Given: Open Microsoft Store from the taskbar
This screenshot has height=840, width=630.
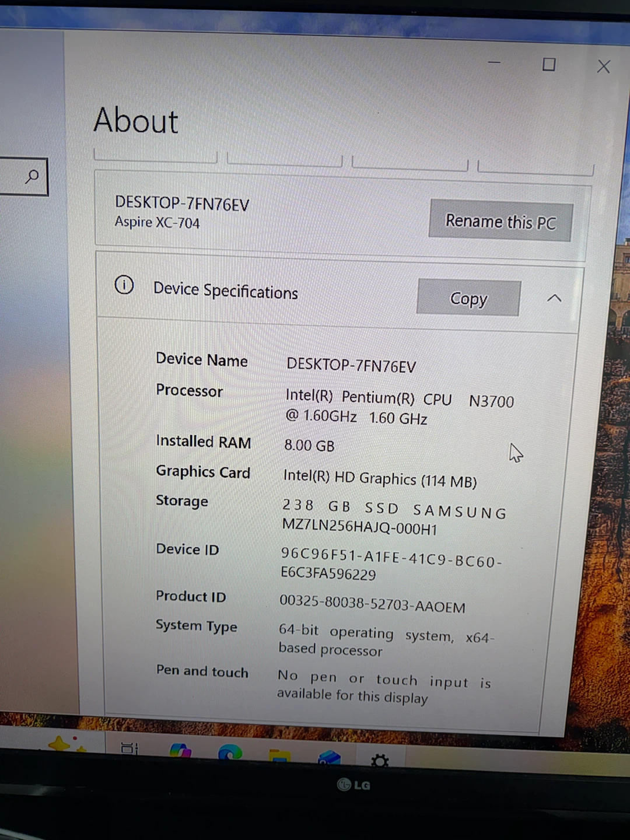Looking at the screenshot, I should (x=330, y=757).
